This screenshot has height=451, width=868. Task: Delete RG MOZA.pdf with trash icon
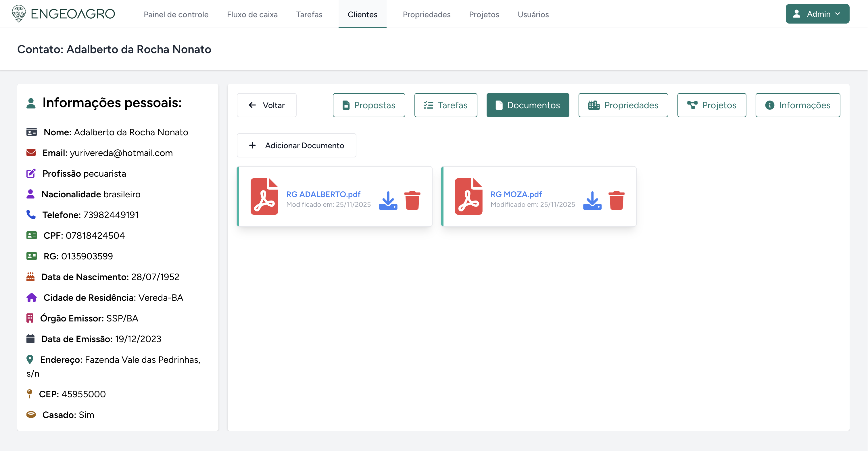coord(616,201)
